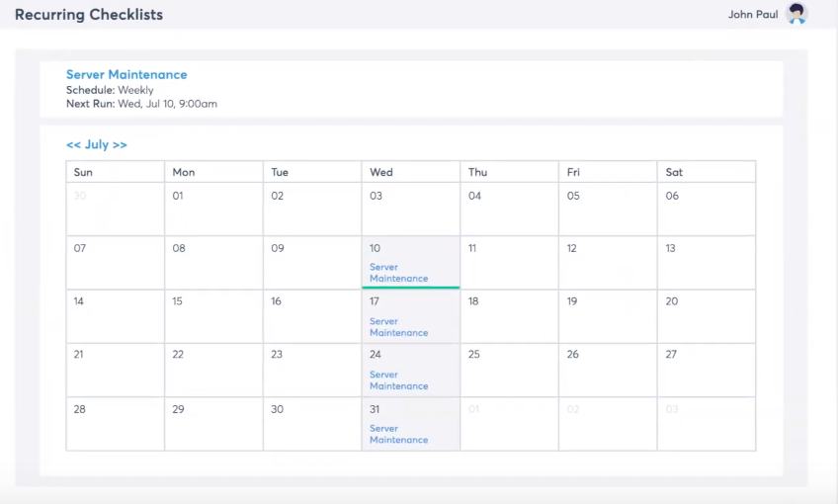
Task: Click the John Paul username
Action: coord(752,15)
